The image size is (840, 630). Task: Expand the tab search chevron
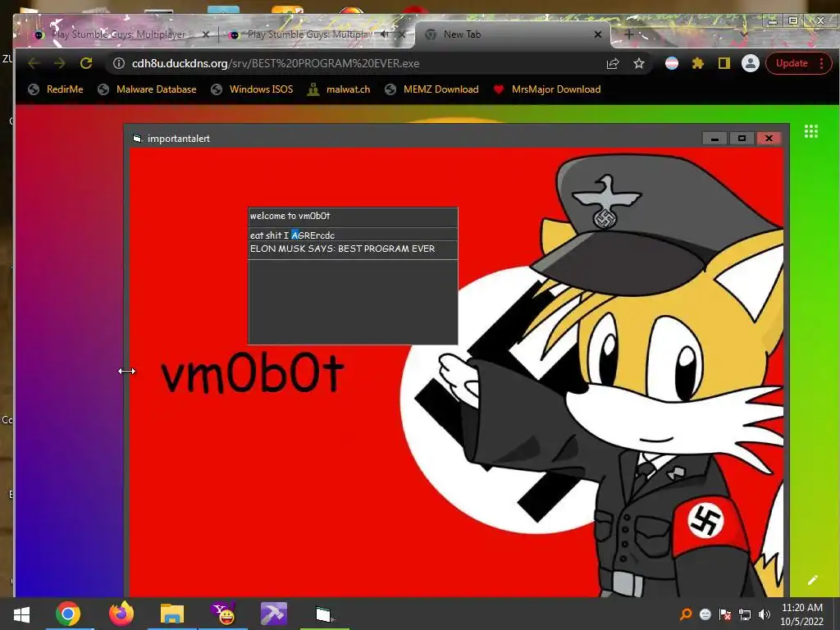pos(744,34)
